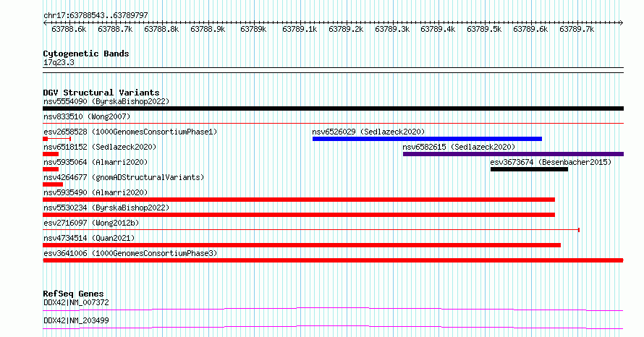
Task: Click the 63788.8k ruler tick label
Action: [161, 30]
